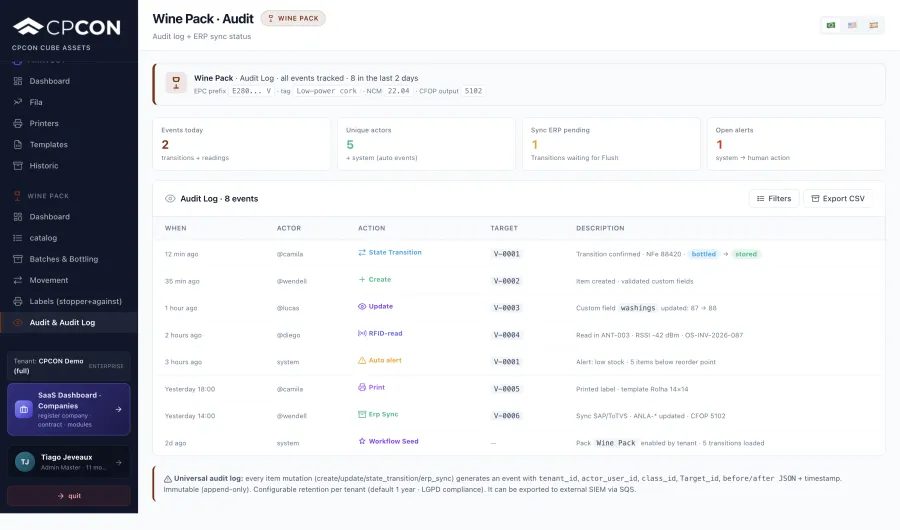Click Open alerts card
Image resolution: width=900 pixels, height=530 pixels.
(796, 144)
